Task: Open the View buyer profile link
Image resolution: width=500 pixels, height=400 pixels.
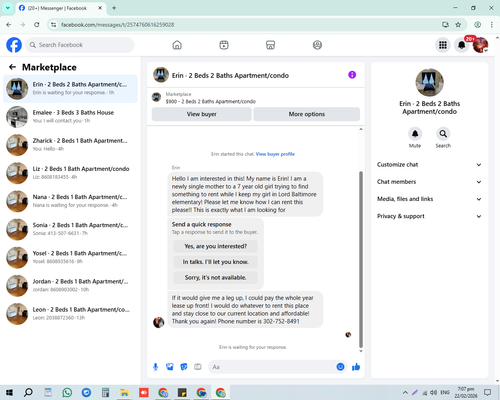Action: pos(275,154)
